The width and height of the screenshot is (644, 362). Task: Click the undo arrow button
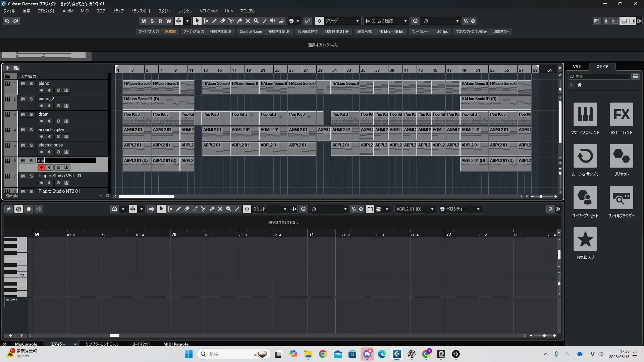[7, 21]
